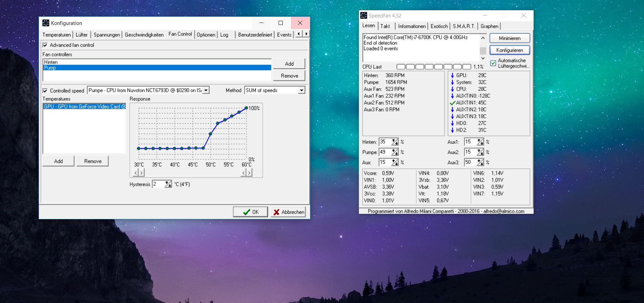Click Add fan controller button

(x=289, y=64)
